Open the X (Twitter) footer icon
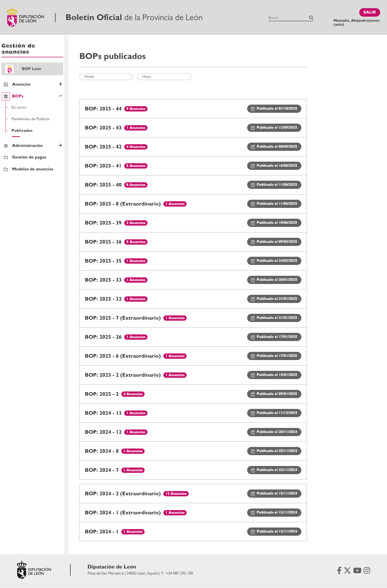Image resolution: width=387 pixels, height=588 pixels. point(347,570)
